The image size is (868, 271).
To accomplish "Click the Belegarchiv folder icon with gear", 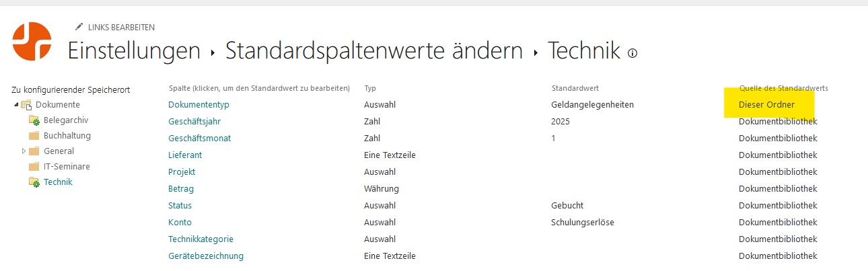I will coord(34,120).
